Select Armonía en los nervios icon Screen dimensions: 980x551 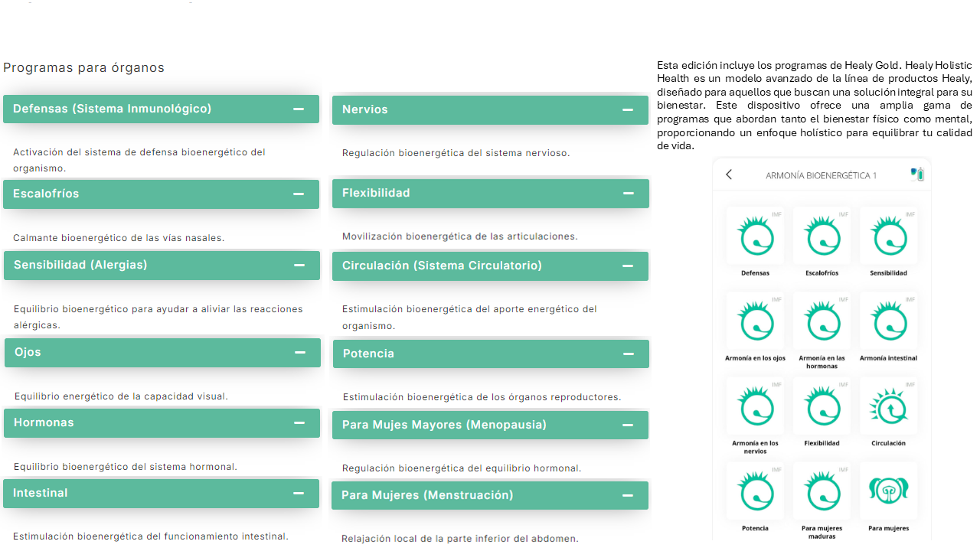(x=755, y=406)
